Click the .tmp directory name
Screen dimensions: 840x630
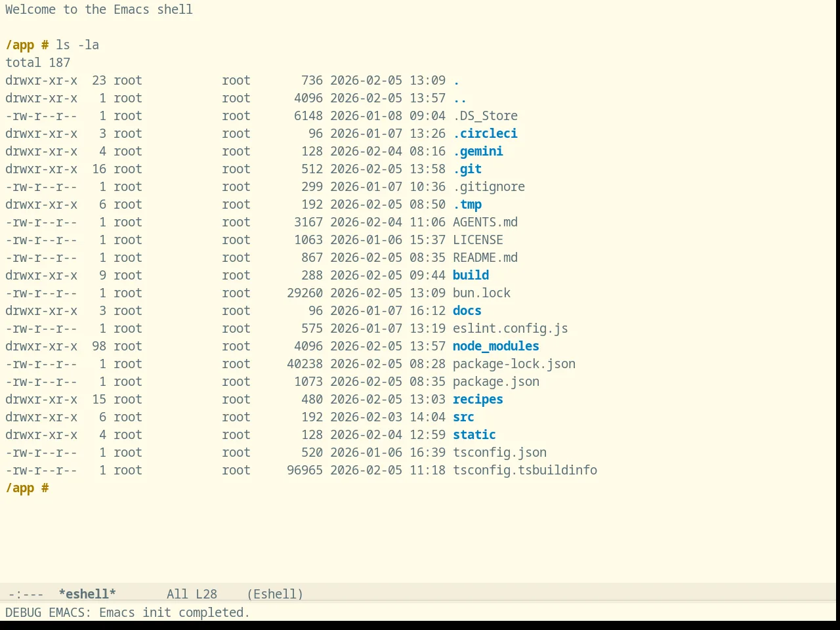click(x=467, y=204)
